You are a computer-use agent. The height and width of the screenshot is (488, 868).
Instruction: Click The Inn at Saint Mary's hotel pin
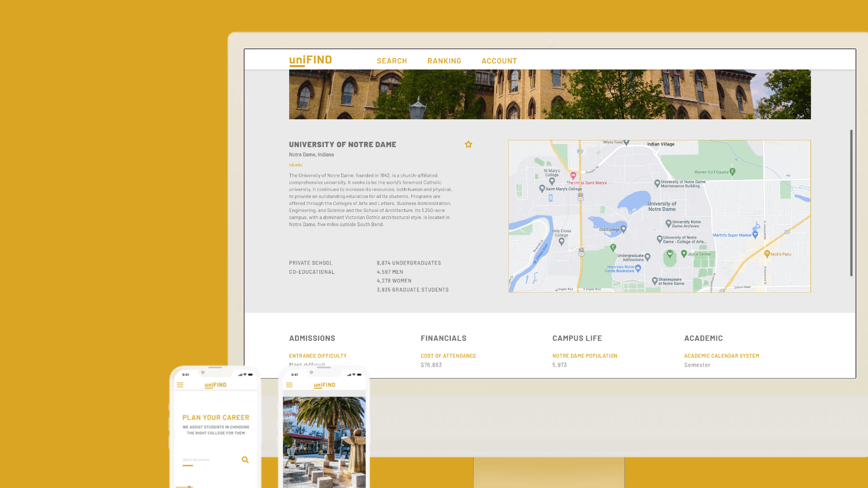coord(573,176)
